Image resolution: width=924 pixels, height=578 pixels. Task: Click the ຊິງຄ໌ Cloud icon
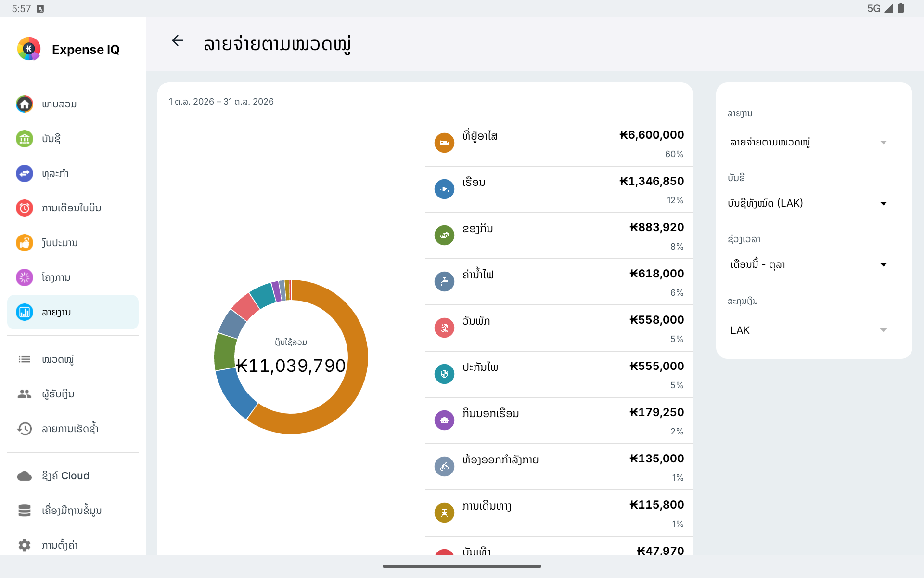click(25, 476)
